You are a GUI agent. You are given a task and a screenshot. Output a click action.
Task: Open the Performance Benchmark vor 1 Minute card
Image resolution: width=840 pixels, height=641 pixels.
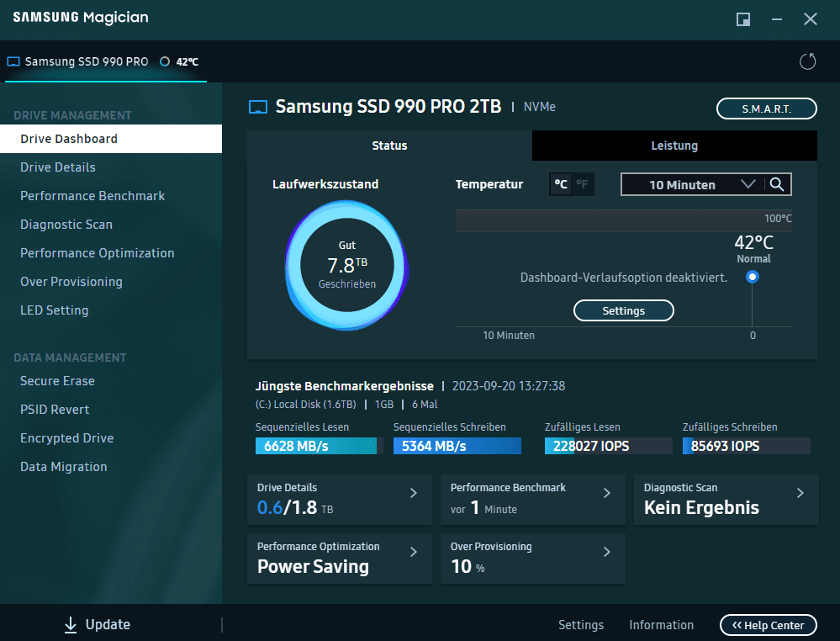click(x=532, y=500)
